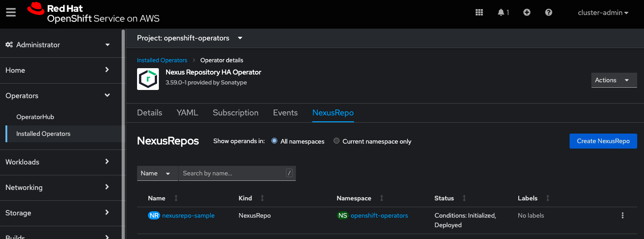The width and height of the screenshot is (644, 239).
Task: Switch the Administrator perspective dropdown
Action: (58, 45)
